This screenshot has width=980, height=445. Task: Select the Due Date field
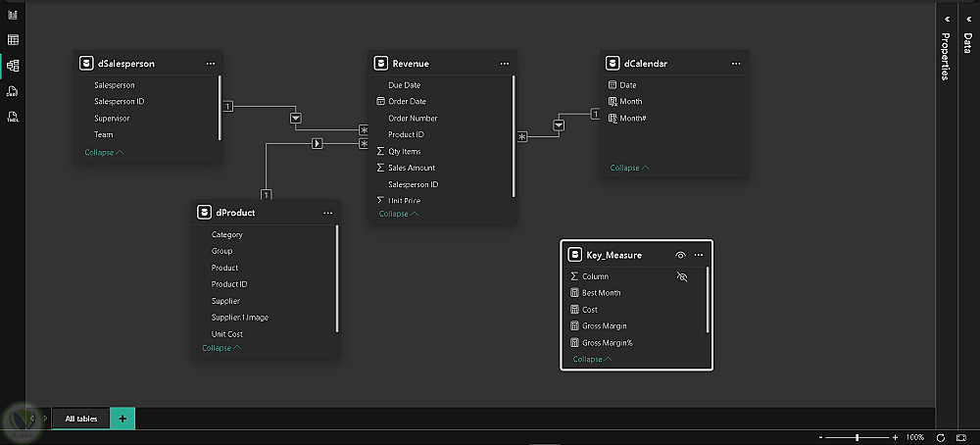(405, 85)
